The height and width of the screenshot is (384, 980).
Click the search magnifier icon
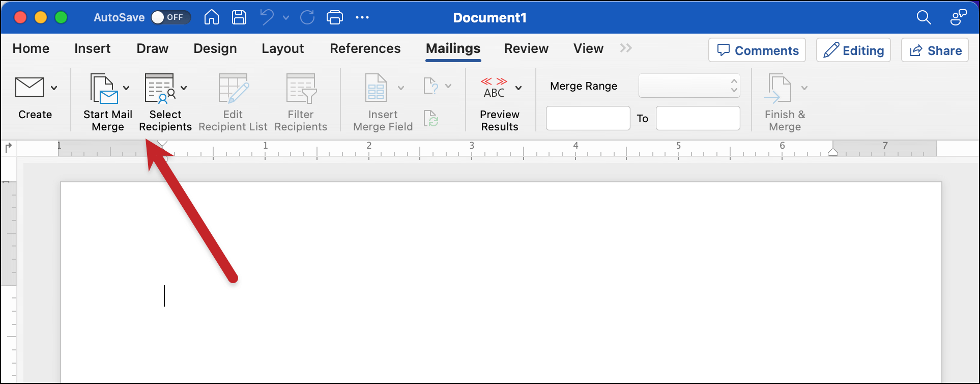click(x=924, y=18)
